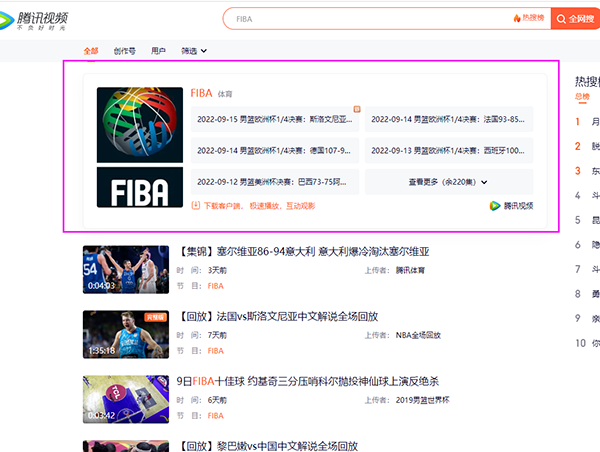Click 腾讯视频 source label in card
Viewport: 600px width, 452px height.
518,206
